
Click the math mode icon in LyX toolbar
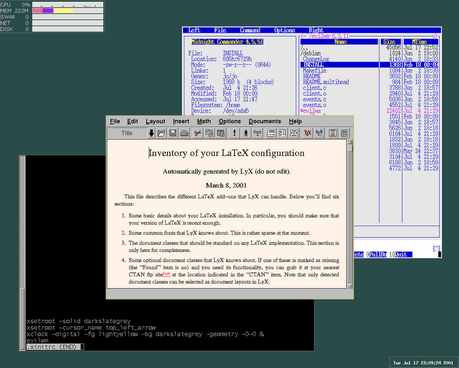pos(319,133)
